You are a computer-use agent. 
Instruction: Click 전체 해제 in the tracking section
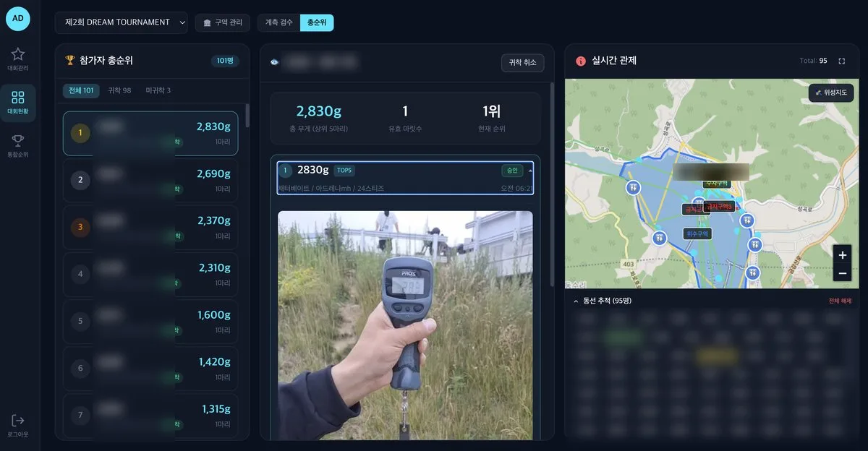(840, 301)
